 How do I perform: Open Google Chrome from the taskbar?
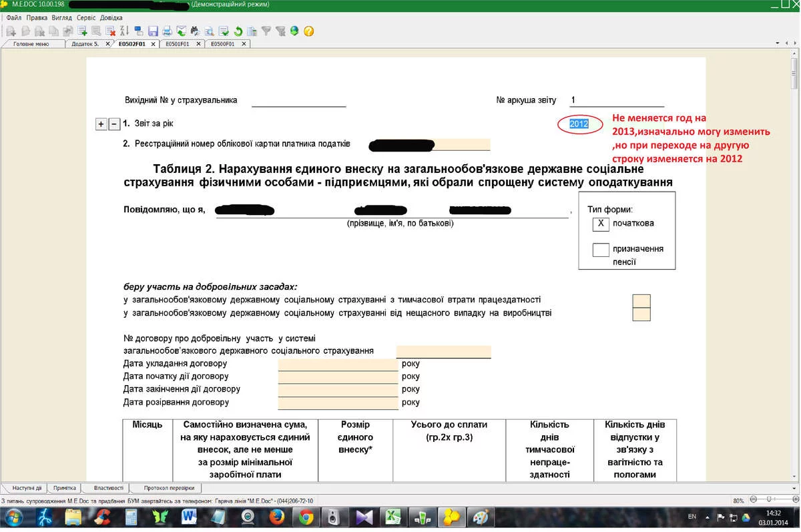306,517
